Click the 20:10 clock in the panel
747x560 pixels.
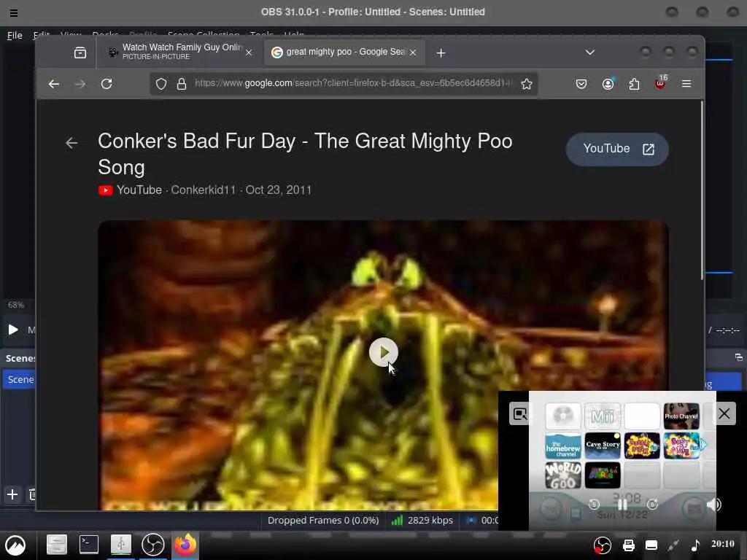[723, 544]
